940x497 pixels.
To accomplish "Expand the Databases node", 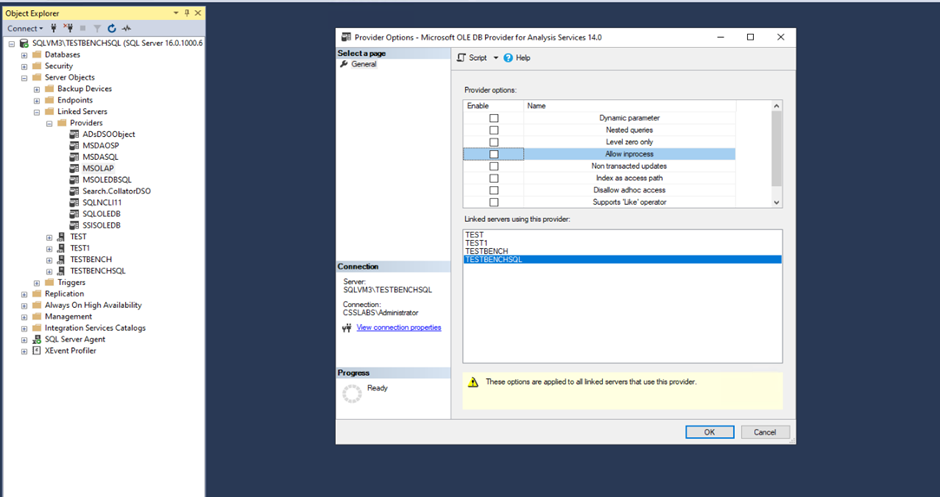I will pos(24,55).
